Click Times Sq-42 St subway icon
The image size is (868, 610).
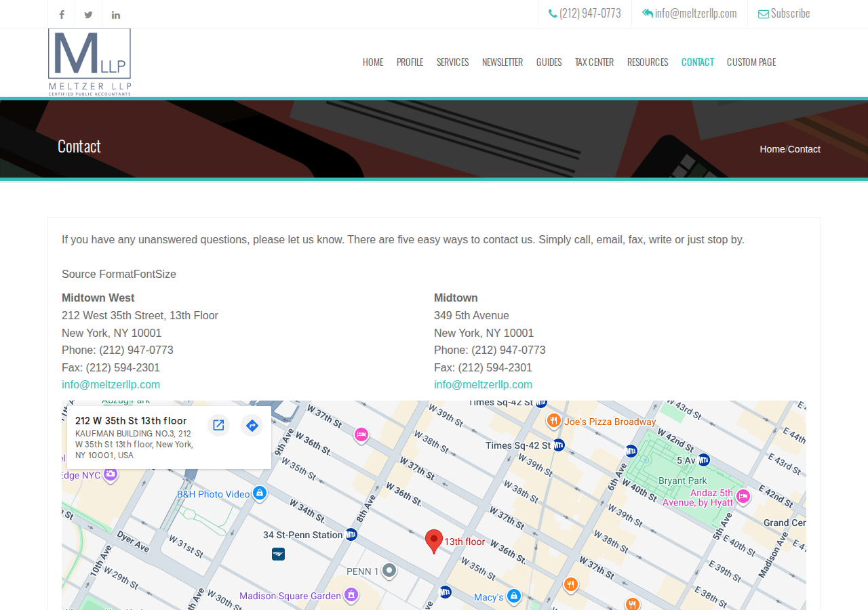tap(559, 445)
